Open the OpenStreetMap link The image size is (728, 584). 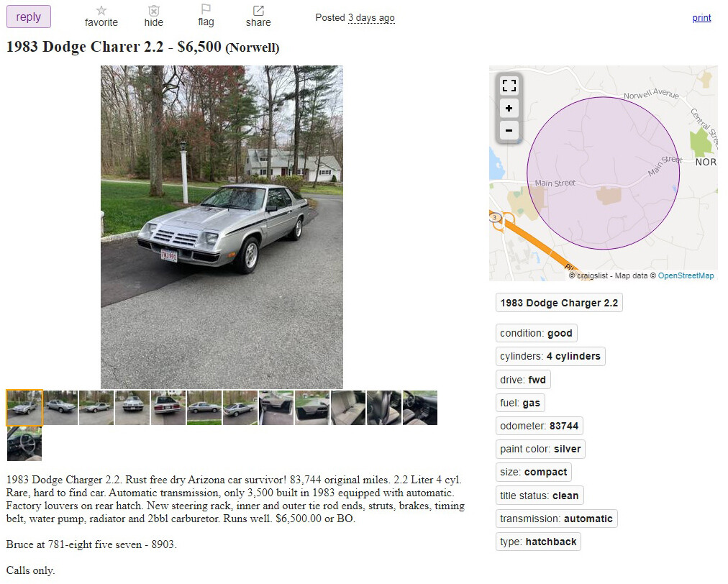pyautogui.click(x=686, y=275)
